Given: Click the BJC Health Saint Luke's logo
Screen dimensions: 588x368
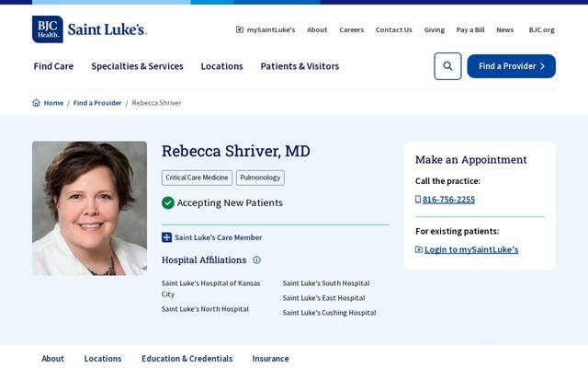Looking at the screenshot, I should pos(89,29).
